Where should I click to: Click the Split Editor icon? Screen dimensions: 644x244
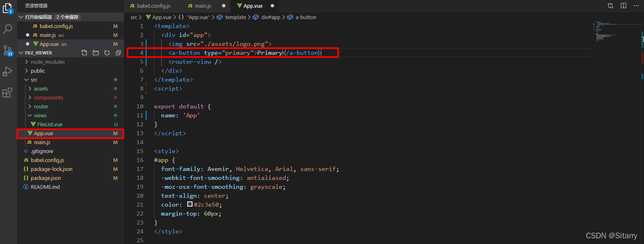623,6
